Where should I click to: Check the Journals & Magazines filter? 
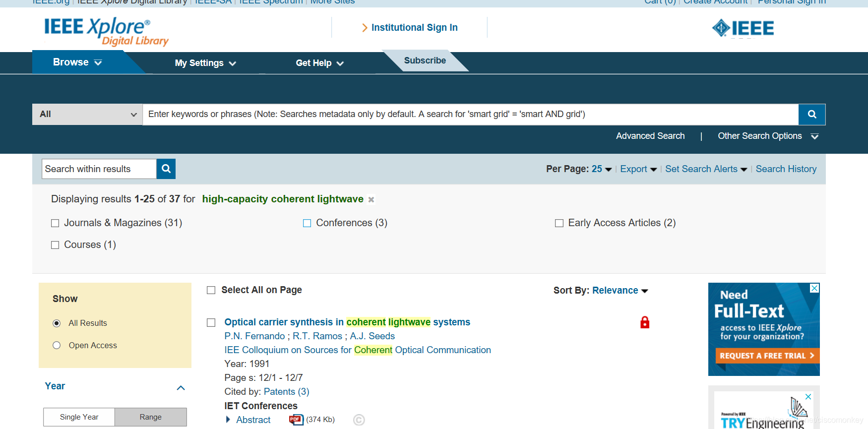coord(55,223)
